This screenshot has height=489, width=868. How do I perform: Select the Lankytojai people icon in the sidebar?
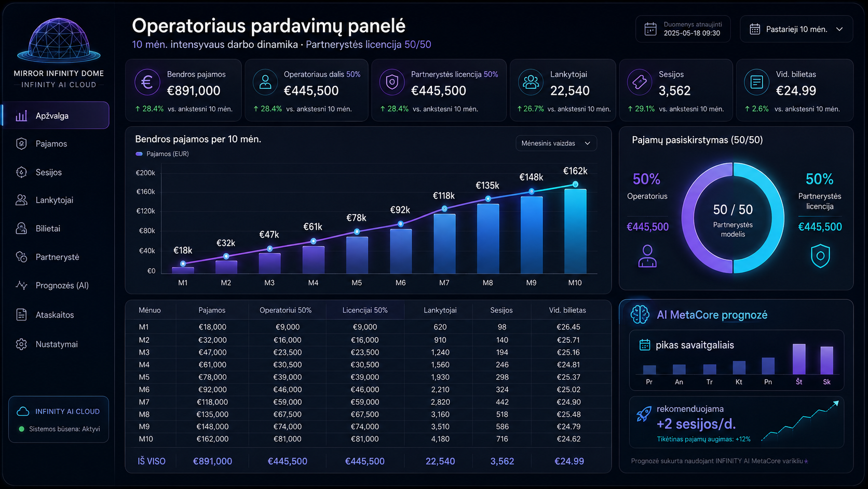21,200
